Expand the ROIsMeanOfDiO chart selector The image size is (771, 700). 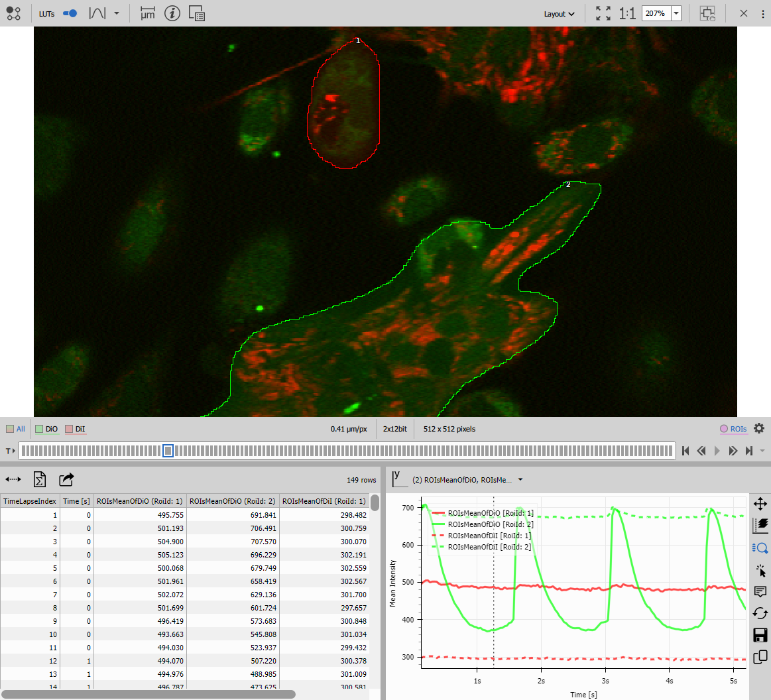click(x=520, y=479)
